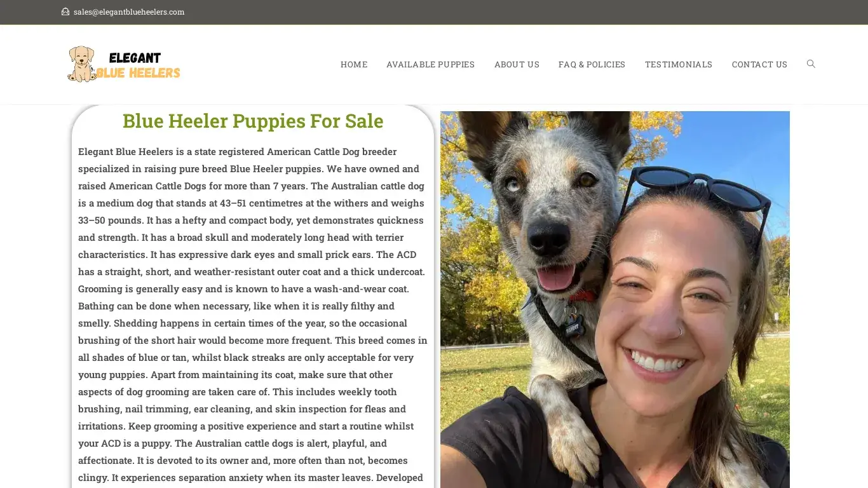Click the orange BLUE HEELERS logo text
Screen dimensions: 868x488
(139, 73)
